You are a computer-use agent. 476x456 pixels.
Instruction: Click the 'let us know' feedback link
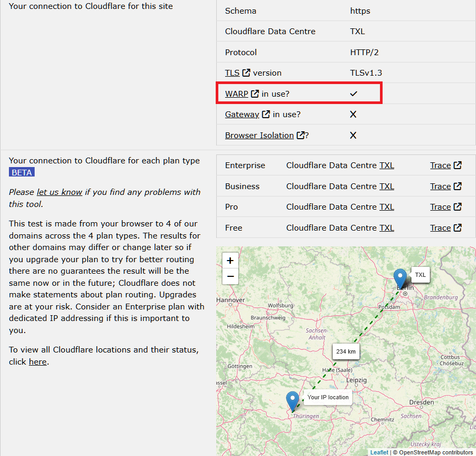pyautogui.click(x=59, y=192)
